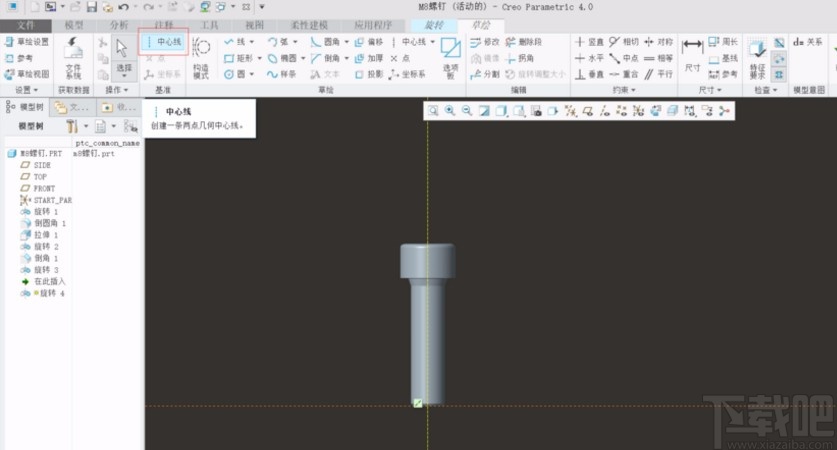Expand the 弧 arc dropdown arrow
Screen dimensions: 837x450
(295, 42)
